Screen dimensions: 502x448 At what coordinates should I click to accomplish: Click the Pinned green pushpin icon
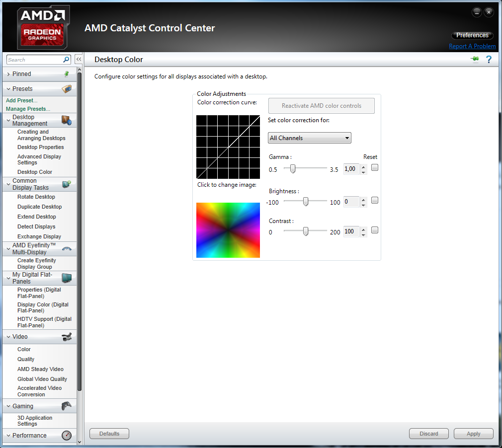tap(67, 74)
